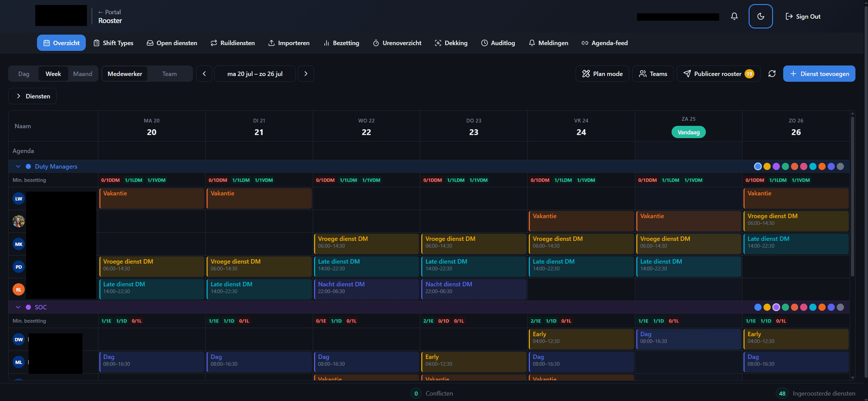Click the 2/1E staffing badge on DO 23
Screen dimensions: 868x401
428,321
